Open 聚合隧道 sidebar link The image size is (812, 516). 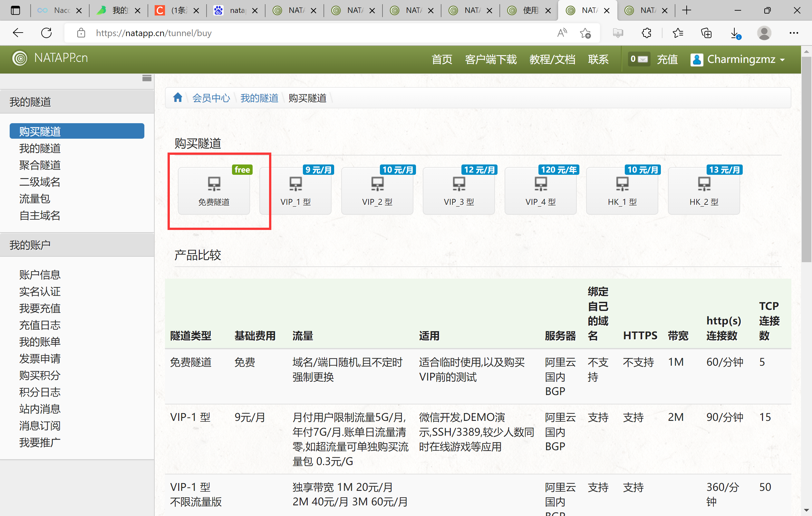(x=40, y=165)
